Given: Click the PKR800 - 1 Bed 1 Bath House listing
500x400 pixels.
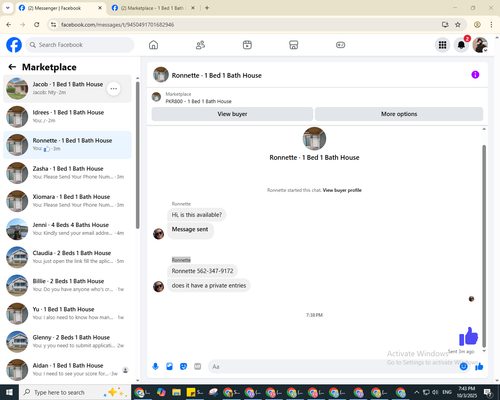Looking at the screenshot, I should click(198, 101).
